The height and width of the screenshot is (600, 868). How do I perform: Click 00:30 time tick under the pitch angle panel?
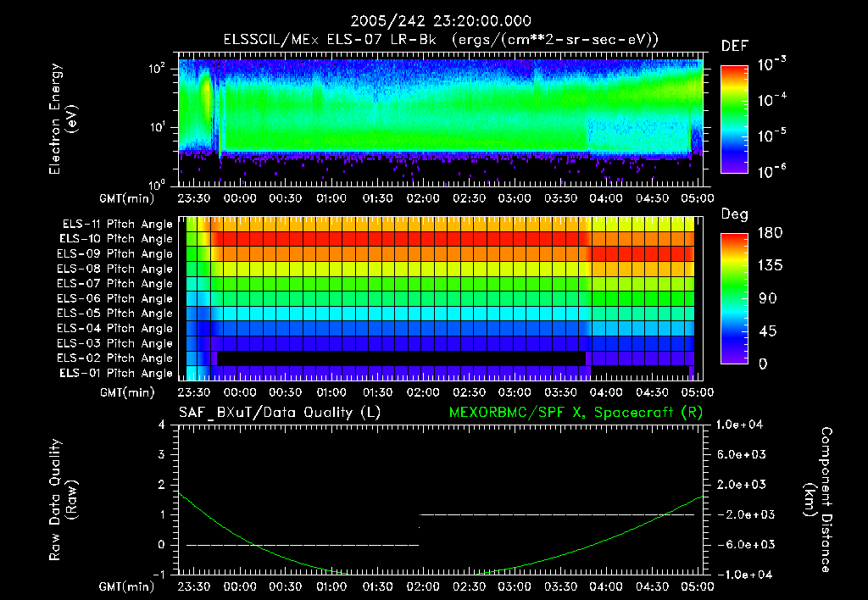click(x=285, y=392)
